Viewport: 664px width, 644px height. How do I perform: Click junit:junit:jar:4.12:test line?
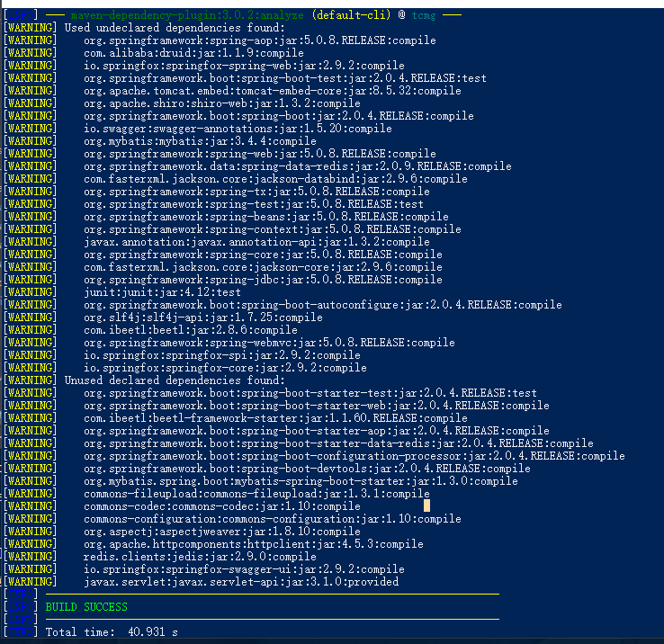pyautogui.click(x=162, y=292)
